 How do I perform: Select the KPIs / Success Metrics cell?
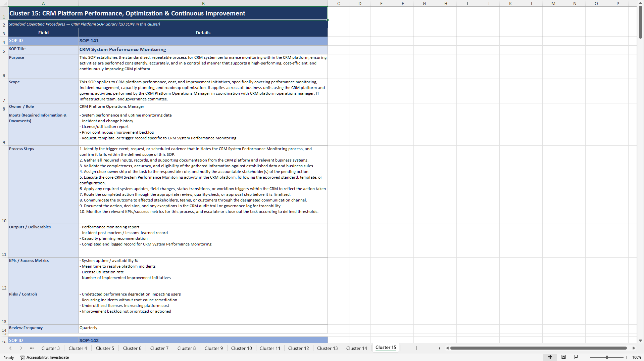coord(43,274)
